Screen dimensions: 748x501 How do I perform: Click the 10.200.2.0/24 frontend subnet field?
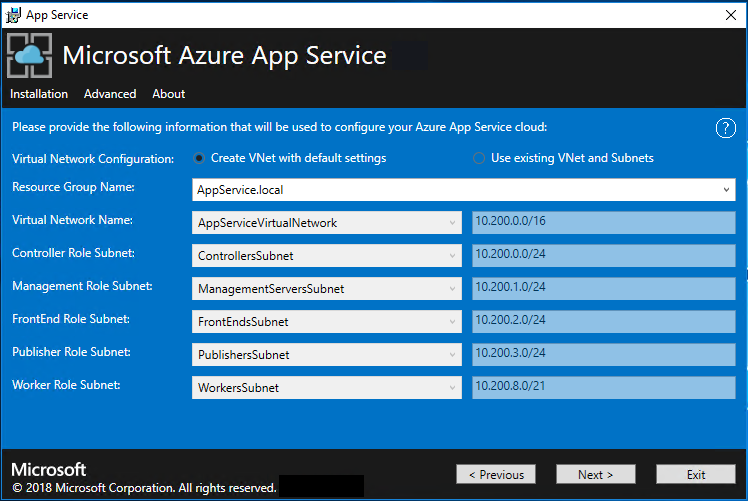coord(603,321)
